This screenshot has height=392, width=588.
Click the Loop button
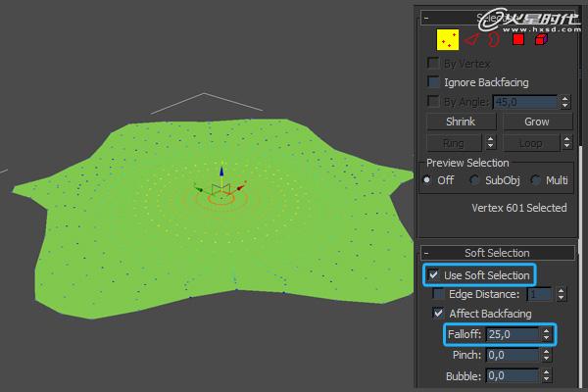(x=530, y=143)
